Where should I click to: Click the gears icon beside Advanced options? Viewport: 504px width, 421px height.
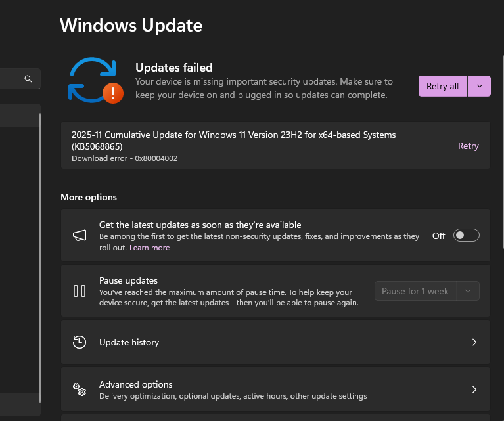(80, 389)
